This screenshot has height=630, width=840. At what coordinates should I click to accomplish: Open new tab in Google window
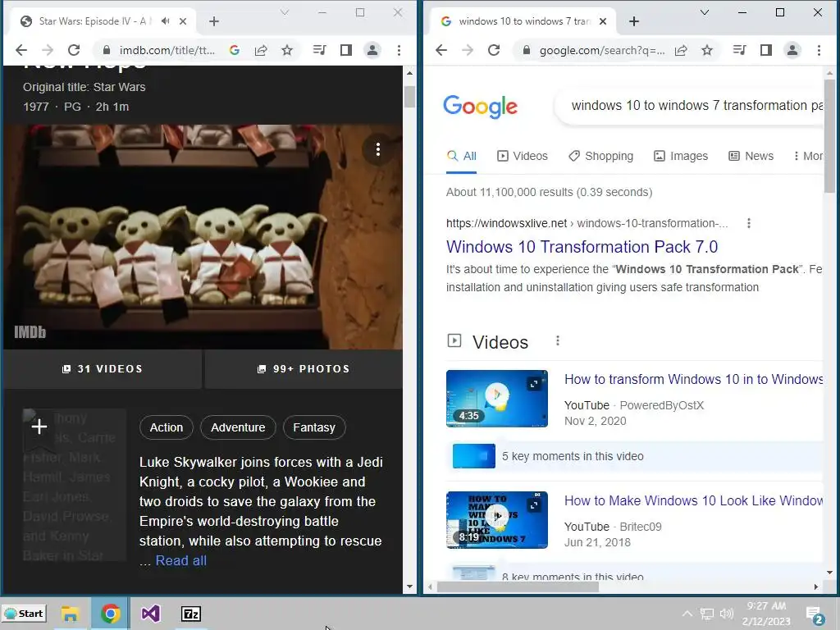point(634,21)
